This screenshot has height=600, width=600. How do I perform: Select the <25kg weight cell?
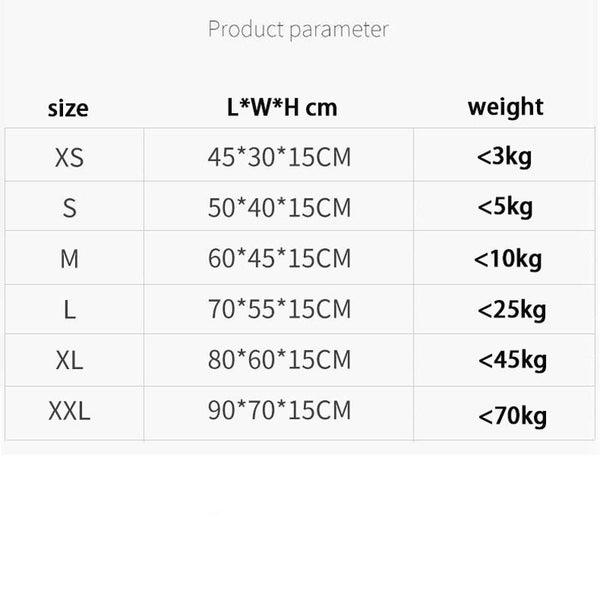point(512,310)
